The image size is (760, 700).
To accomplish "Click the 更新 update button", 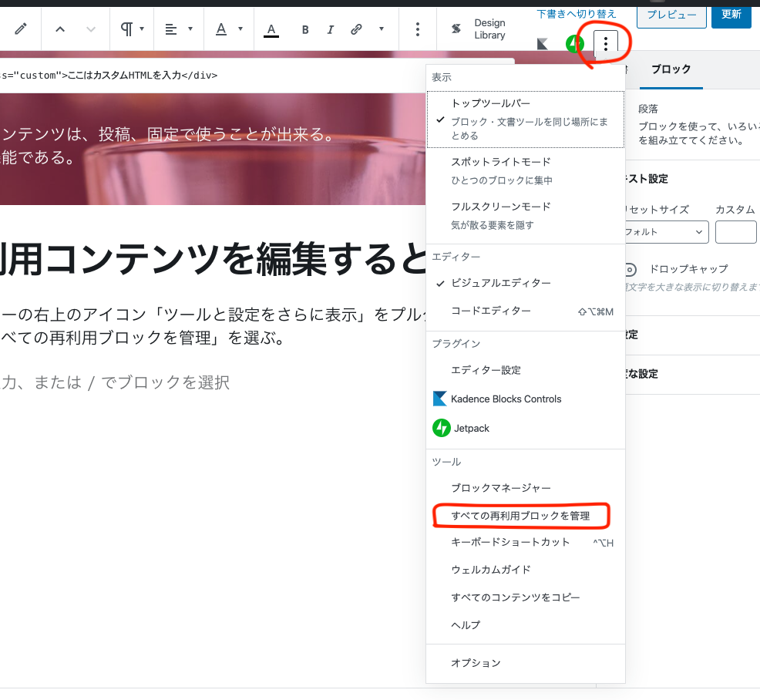I will pyautogui.click(x=731, y=14).
